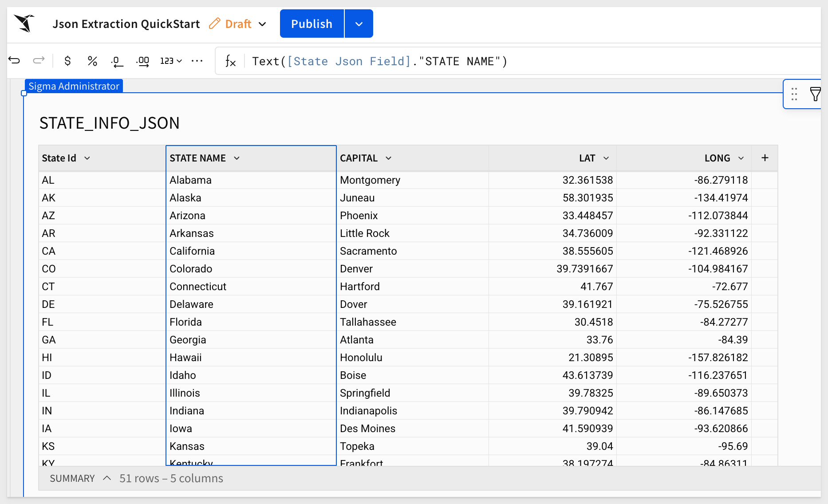Open the Publish options dropdown arrow
The image size is (828, 504).
pos(359,24)
